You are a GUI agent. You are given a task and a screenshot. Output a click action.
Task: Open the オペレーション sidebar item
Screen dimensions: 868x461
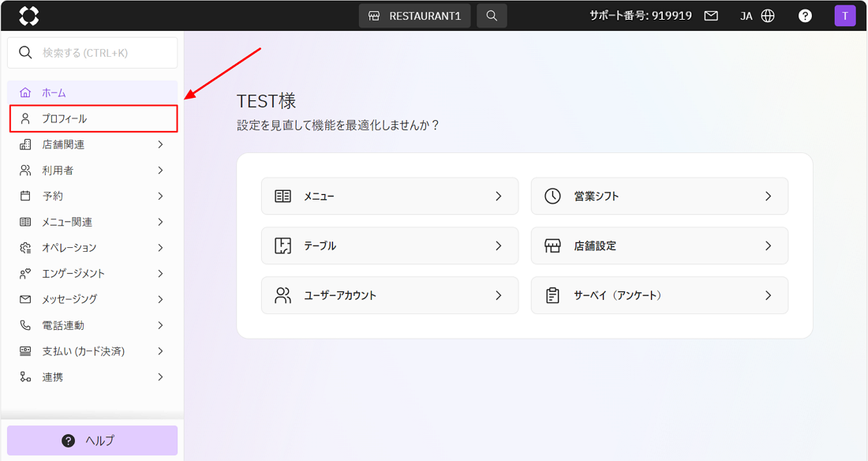point(92,248)
